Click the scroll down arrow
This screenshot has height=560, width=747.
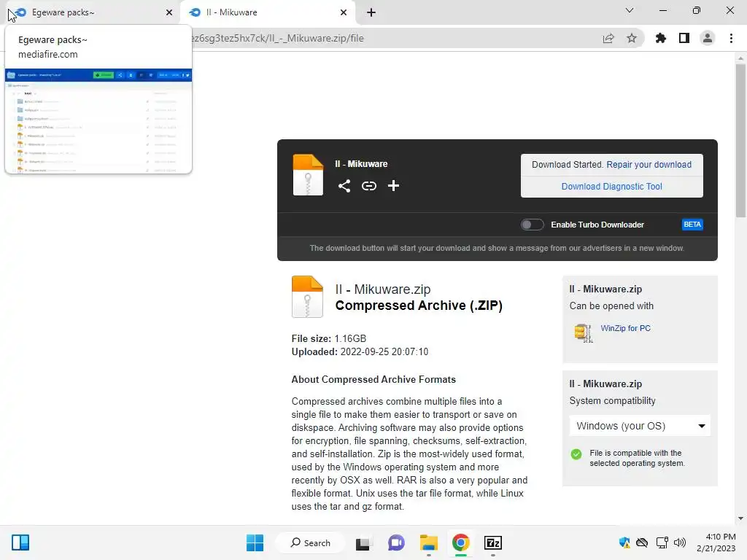[740, 518]
